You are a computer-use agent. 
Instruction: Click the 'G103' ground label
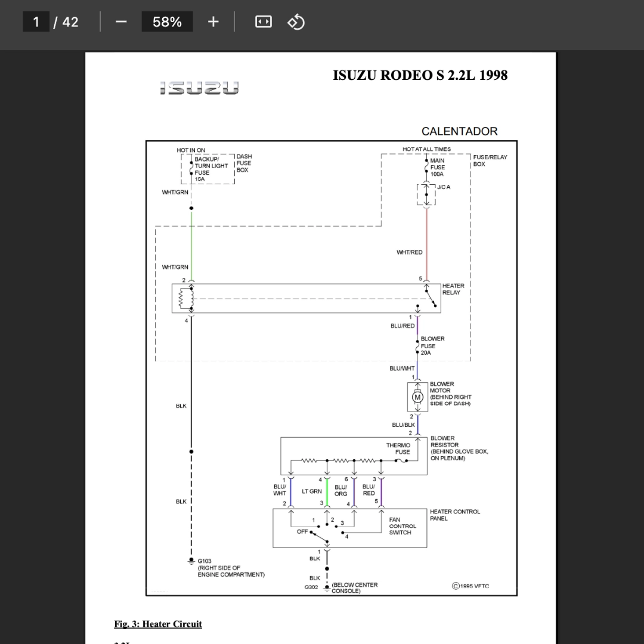pyautogui.click(x=204, y=561)
